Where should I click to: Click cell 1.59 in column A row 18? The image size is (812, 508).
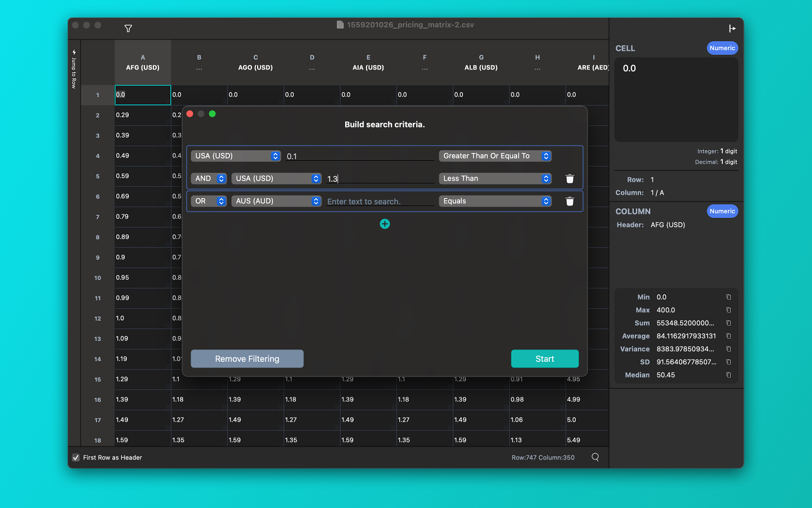pos(143,440)
